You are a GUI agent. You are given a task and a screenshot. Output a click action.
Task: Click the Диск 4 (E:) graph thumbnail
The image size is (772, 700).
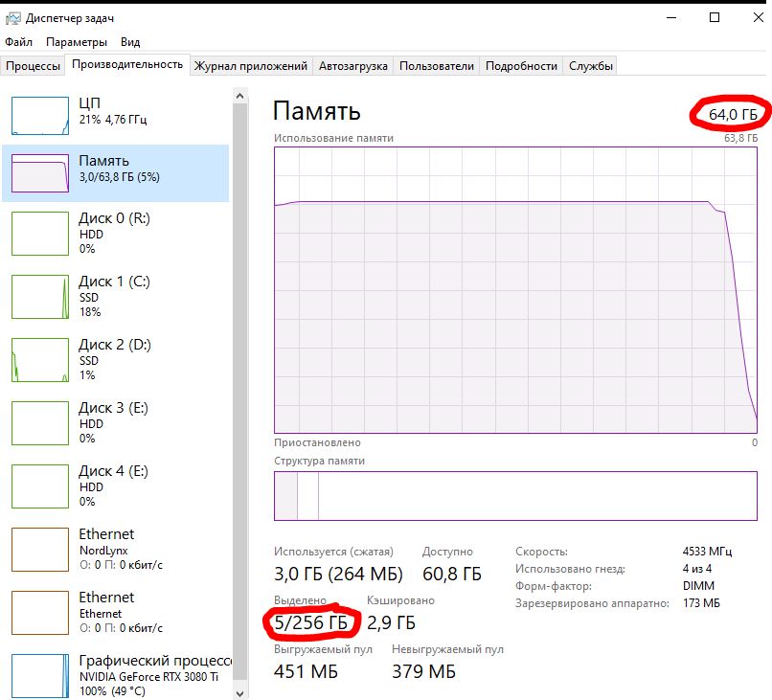point(40,486)
